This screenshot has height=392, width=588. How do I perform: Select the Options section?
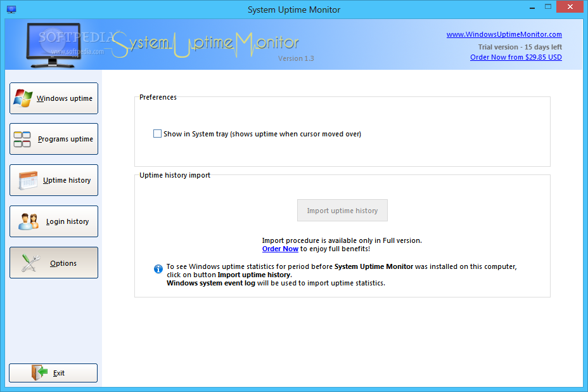click(54, 263)
